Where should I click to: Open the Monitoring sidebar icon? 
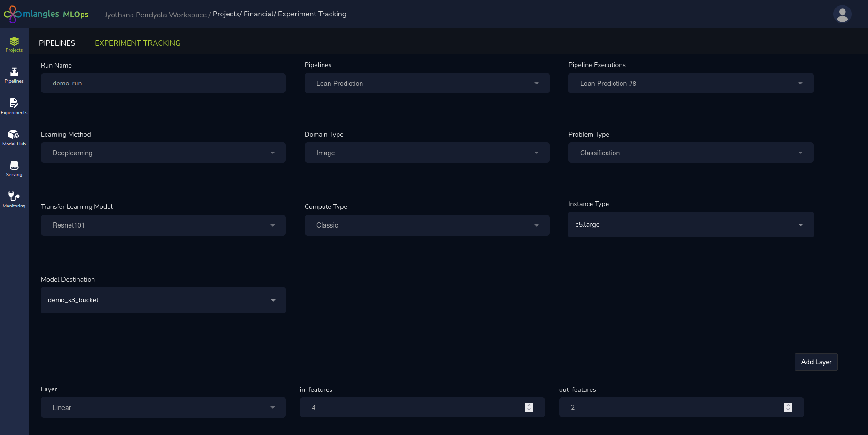[x=14, y=199]
